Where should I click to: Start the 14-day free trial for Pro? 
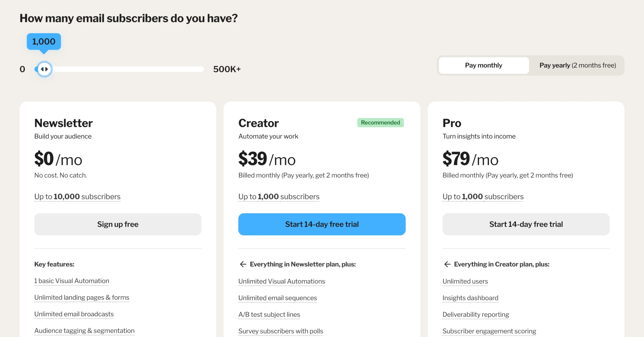tap(526, 224)
